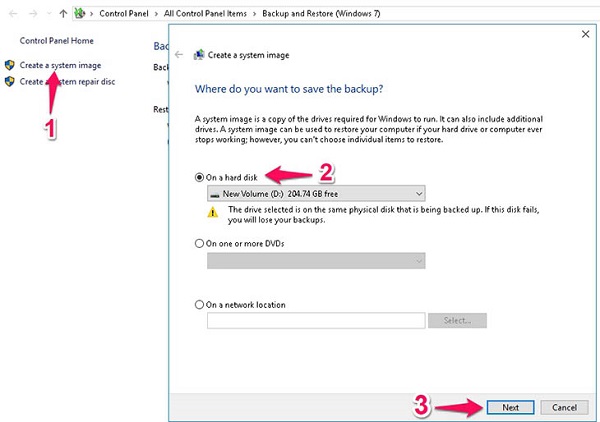The height and width of the screenshot is (422, 600).
Task: Click the yellow warning icon below drive list
Action: click(212, 213)
